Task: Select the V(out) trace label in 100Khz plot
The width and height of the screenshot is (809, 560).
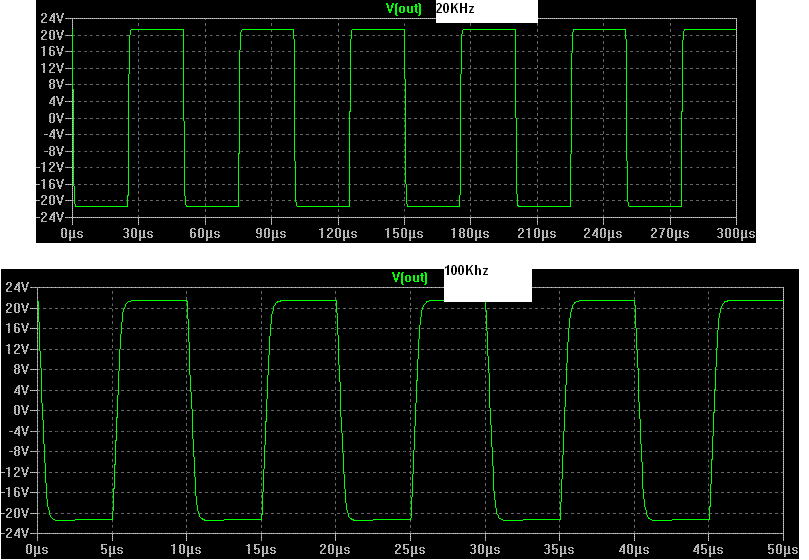Action: tap(410, 278)
